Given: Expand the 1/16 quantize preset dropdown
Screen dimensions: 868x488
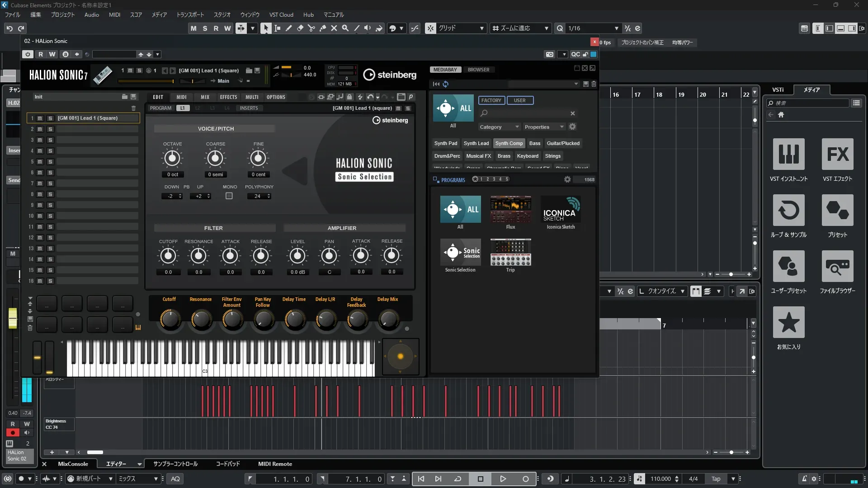Looking at the screenshot, I should click(616, 28).
